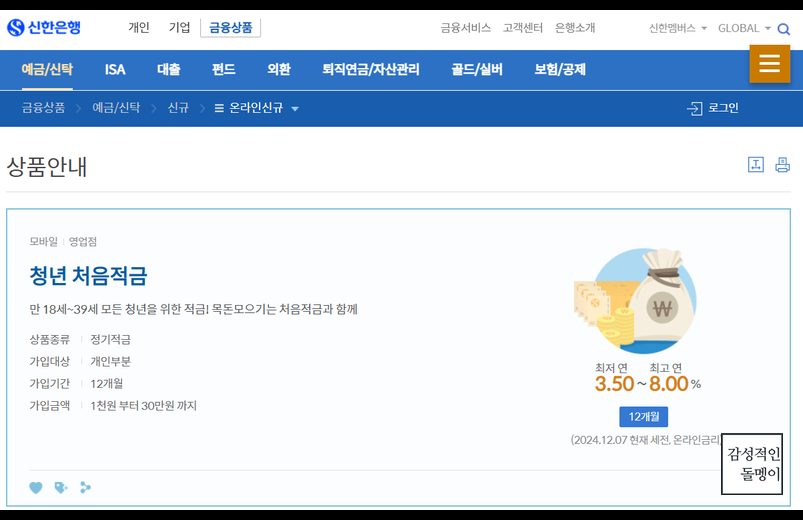Viewport: 803px width, 520px height.
Task: Open the orange hamburger menu button
Action: pyautogui.click(x=770, y=64)
